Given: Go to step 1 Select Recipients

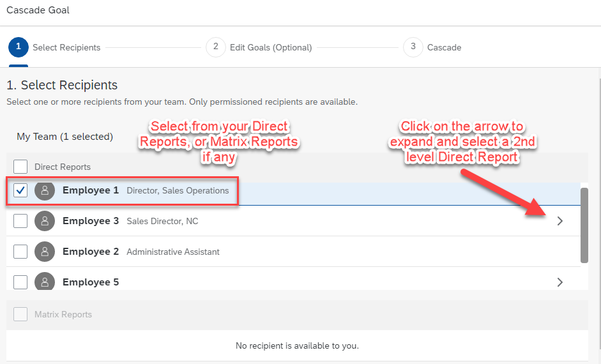Looking at the screenshot, I should [x=55, y=47].
